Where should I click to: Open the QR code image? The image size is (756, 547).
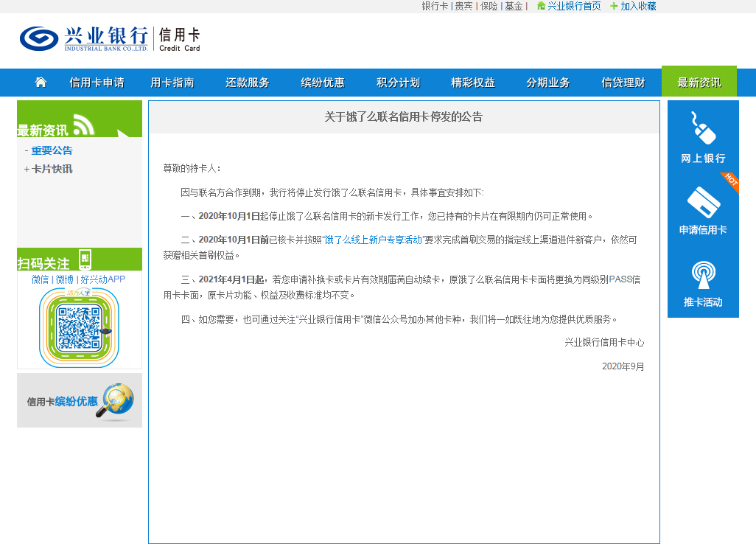(79, 328)
